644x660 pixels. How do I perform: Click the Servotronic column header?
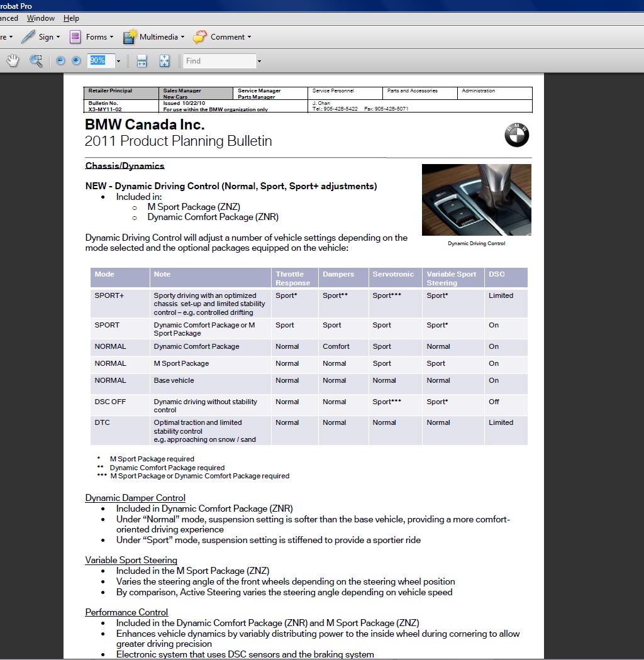pos(396,278)
